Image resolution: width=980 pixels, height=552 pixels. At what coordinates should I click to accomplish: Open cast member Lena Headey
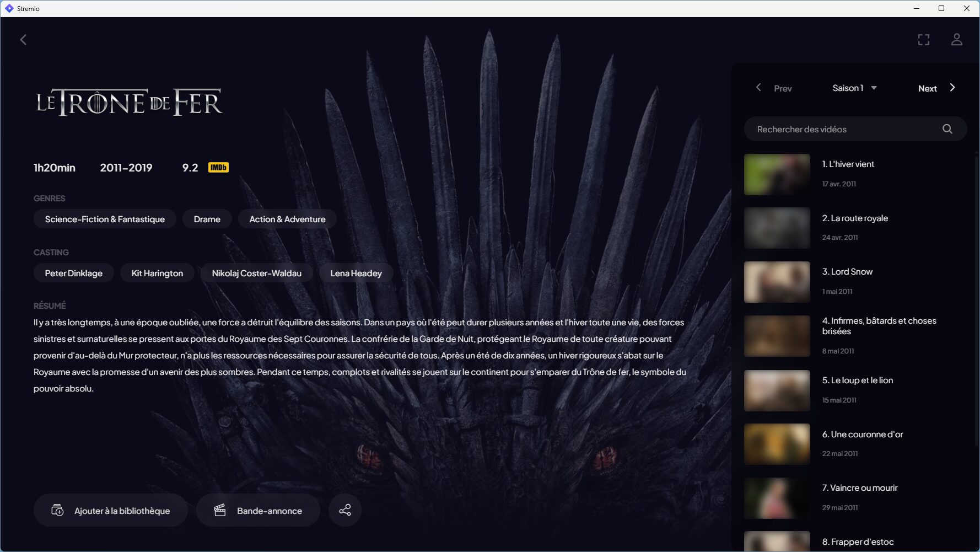[356, 273]
